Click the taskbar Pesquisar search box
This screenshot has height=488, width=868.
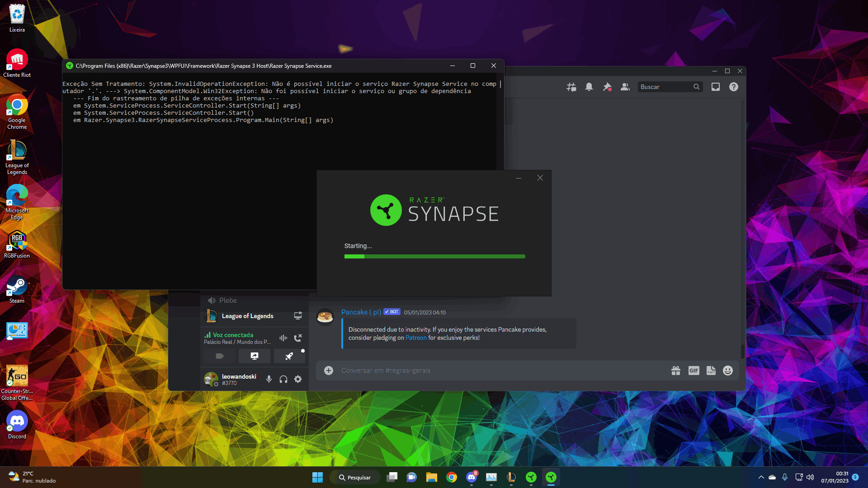(x=355, y=477)
